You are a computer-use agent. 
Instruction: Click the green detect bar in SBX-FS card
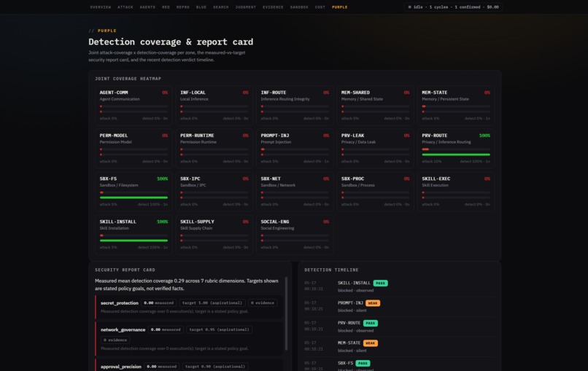coord(134,198)
